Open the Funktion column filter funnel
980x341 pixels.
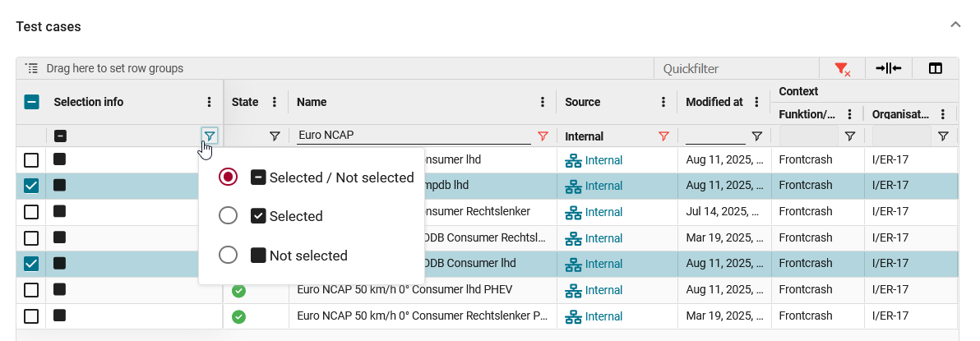click(850, 136)
